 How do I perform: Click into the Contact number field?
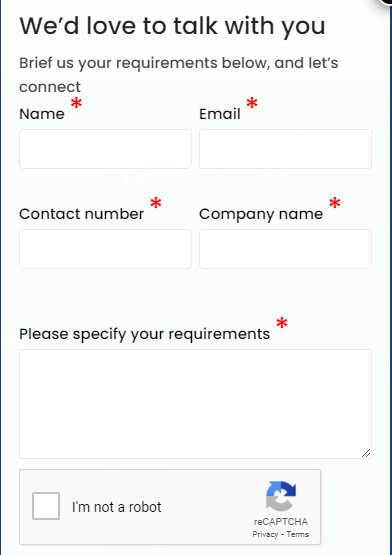(106, 249)
